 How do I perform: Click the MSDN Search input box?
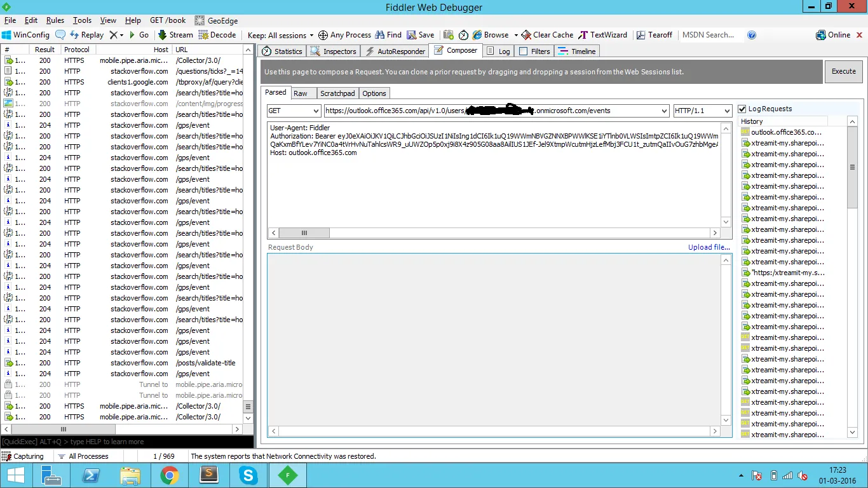pyautogui.click(x=710, y=35)
